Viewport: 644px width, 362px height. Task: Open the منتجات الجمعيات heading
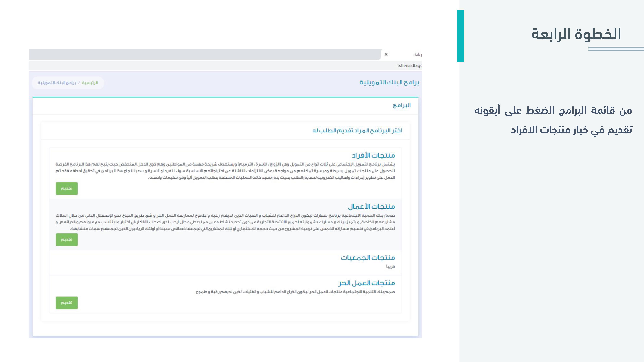tap(368, 258)
